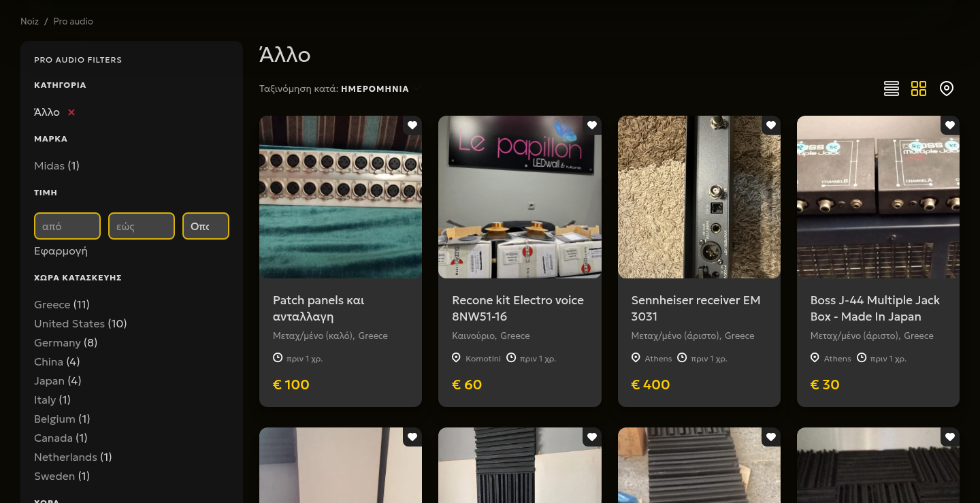Go to Noiz home breadcrumb
Screen dimensions: 980x503
29,22
